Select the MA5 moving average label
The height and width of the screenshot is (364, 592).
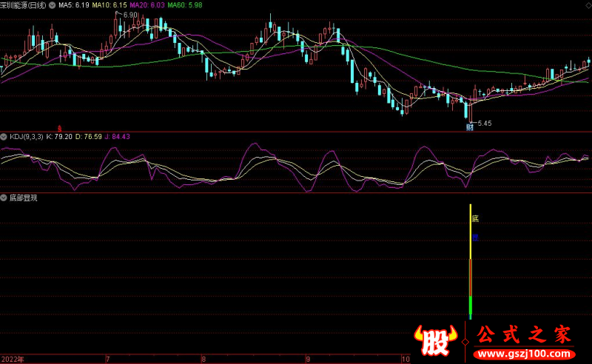pos(74,5)
